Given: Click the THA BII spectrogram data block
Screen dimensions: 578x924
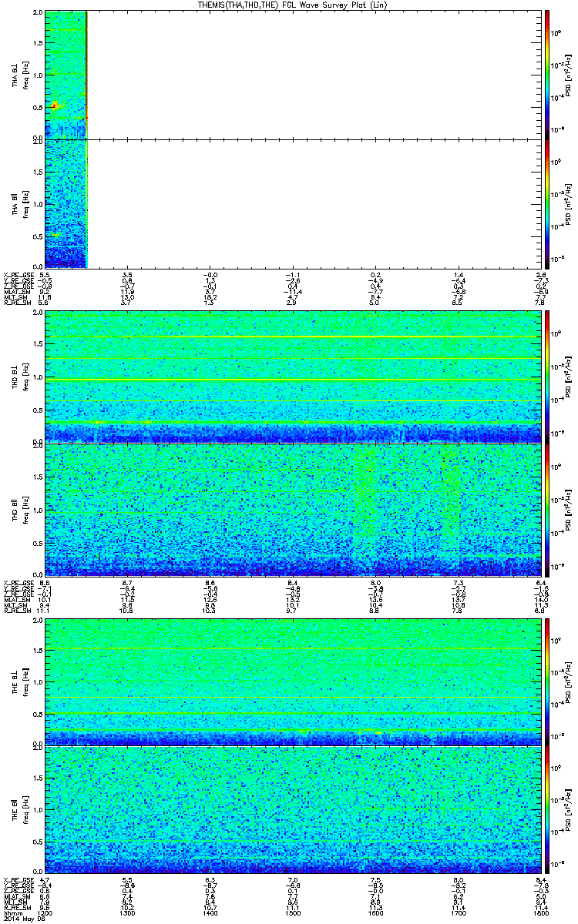Looking at the screenshot, I should (66, 203).
